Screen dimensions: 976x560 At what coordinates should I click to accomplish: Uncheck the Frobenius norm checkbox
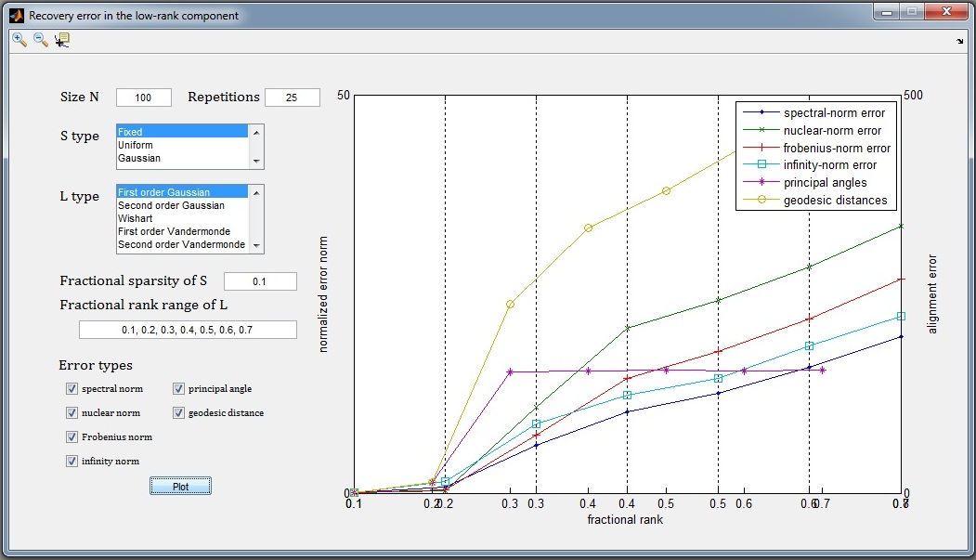[x=72, y=437]
